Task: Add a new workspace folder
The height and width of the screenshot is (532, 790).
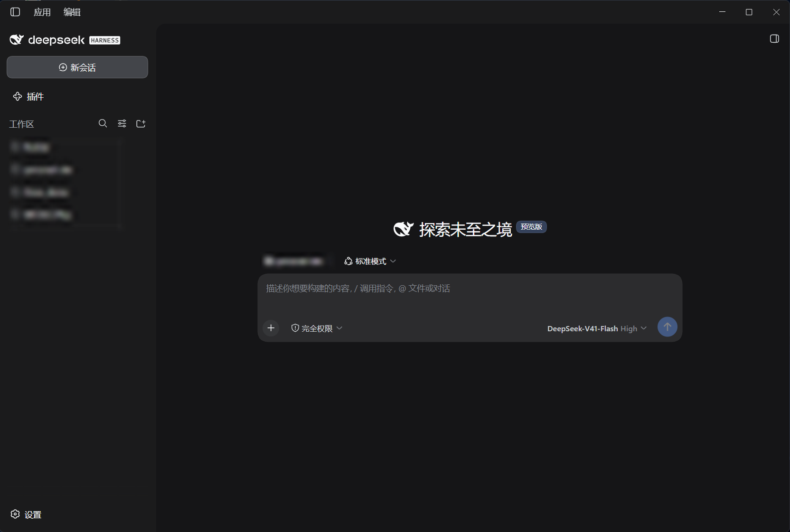Action: tap(141, 123)
